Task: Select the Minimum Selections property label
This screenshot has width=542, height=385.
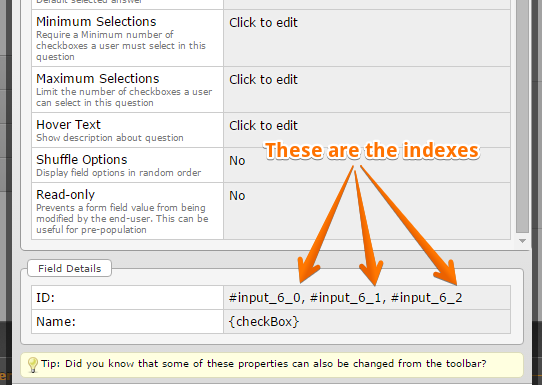Action: (96, 22)
